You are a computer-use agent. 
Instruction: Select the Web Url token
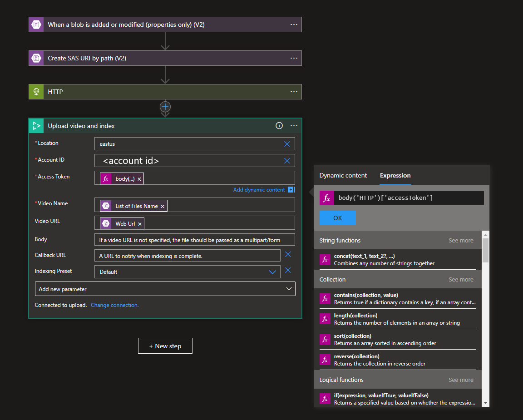[122, 223]
